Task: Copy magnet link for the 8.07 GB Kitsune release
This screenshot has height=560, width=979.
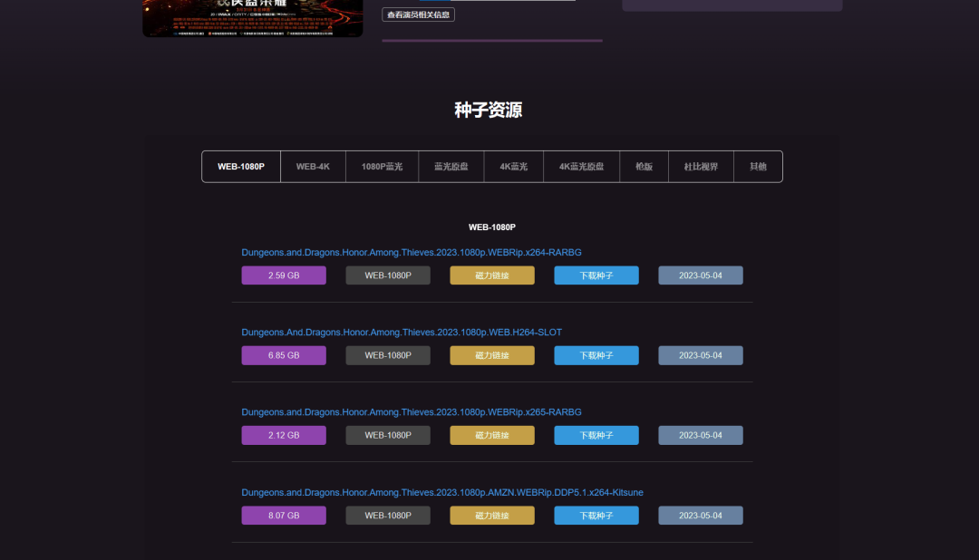Action: pos(491,515)
